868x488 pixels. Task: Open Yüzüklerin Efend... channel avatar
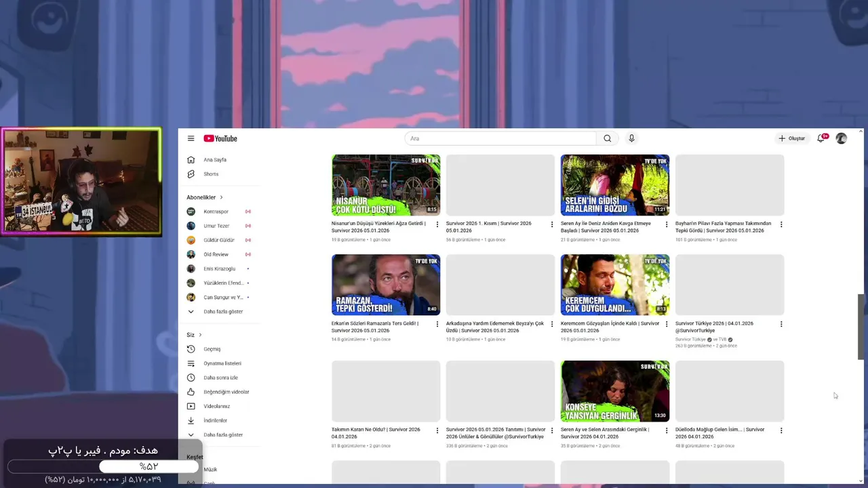[x=191, y=283]
